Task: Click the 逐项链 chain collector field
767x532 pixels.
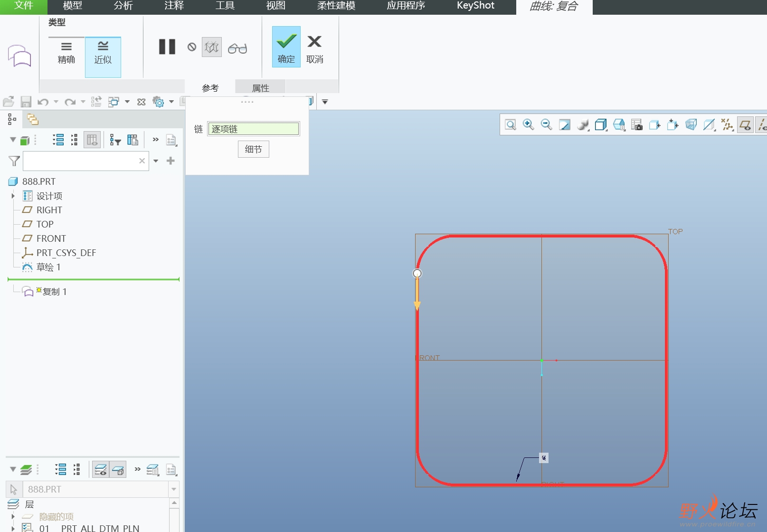Action: pos(254,129)
